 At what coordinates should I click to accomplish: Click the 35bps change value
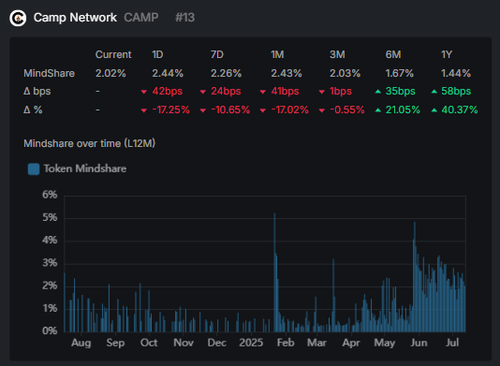pyautogui.click(x=400, y=91)
